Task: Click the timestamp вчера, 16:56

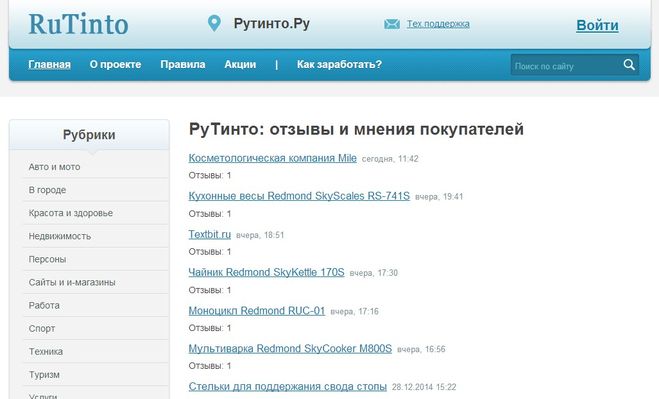Action: point(421,349)
